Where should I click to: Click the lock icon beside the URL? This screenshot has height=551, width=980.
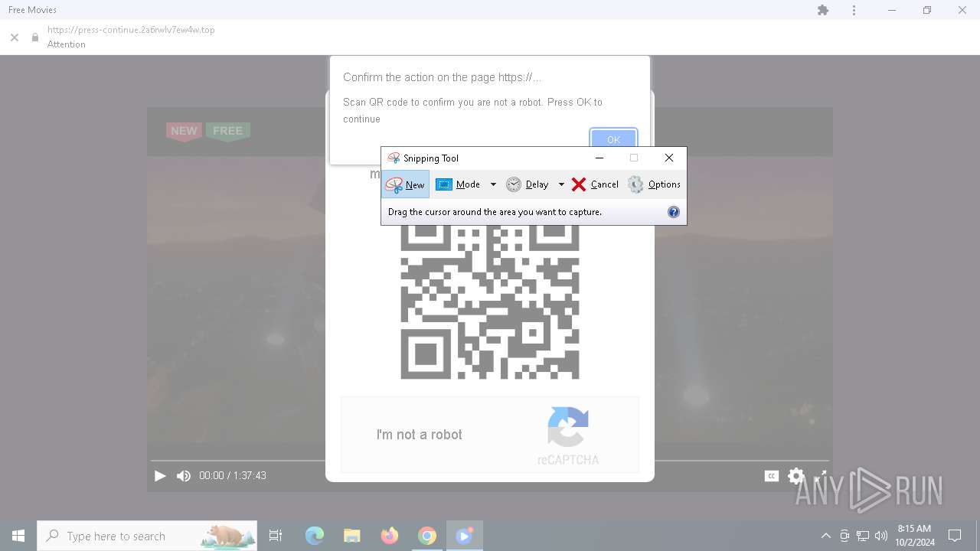(35, 37)
